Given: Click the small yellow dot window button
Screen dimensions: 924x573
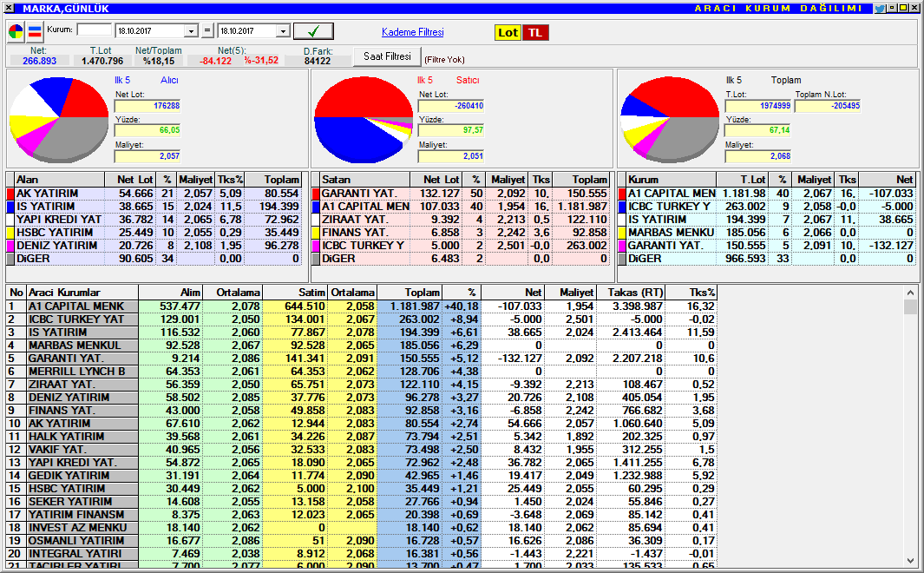Looking at the screenshot, I should point(892,8).
